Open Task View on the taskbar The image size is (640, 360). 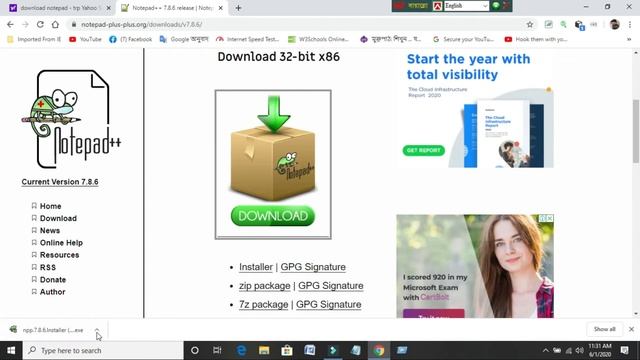217,350
